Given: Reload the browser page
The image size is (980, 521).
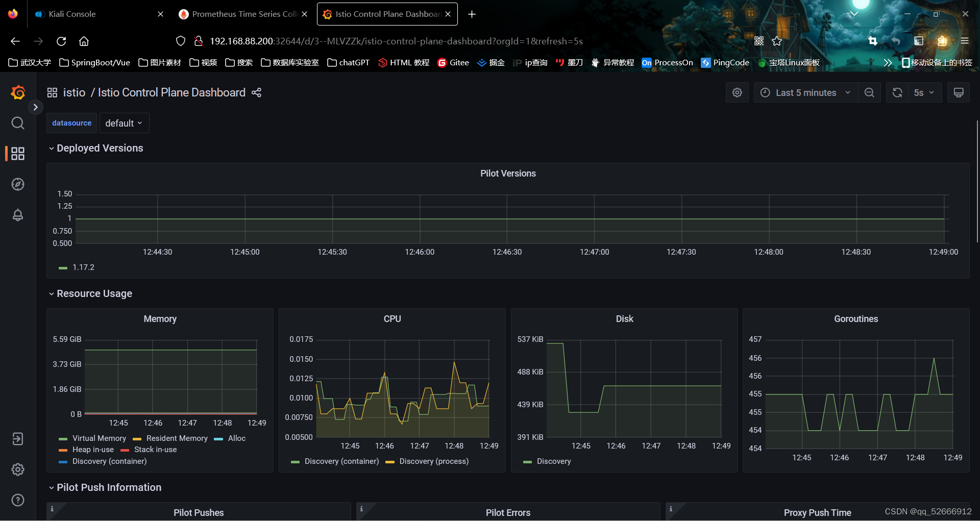Looking at the screenshot, I should 61,41.
